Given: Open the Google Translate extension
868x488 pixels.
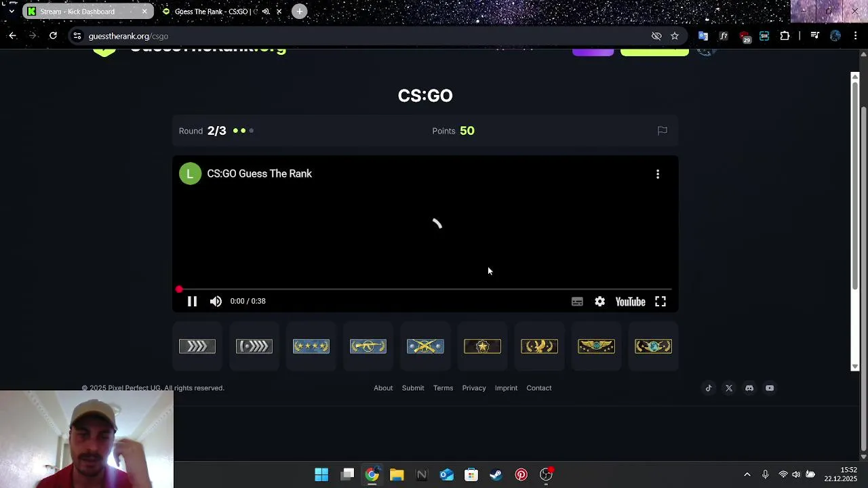Looking at the screenshot, I should pyautogui.click(x=703, y=36).
